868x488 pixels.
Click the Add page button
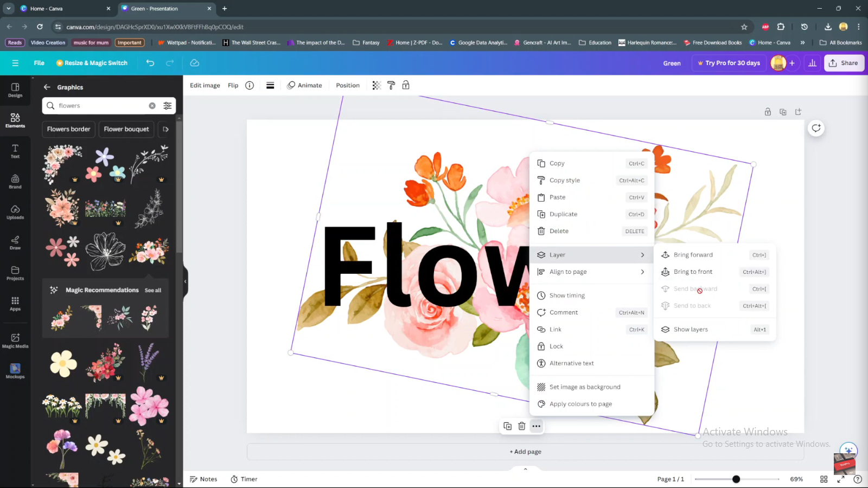tap(525, 452)
